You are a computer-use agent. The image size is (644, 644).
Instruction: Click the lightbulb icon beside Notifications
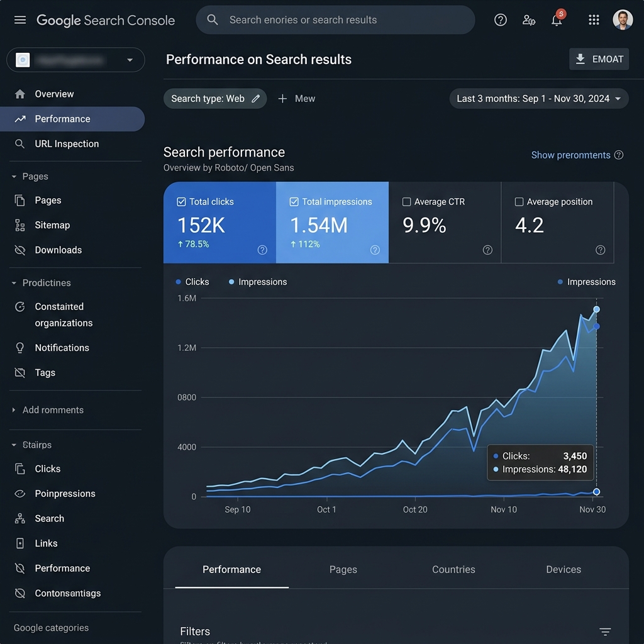point(19,348)
